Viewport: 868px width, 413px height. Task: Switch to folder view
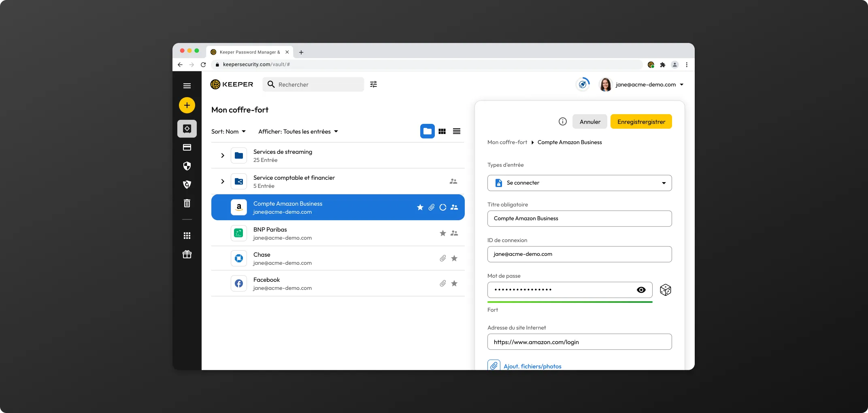[x=427, y=131]
